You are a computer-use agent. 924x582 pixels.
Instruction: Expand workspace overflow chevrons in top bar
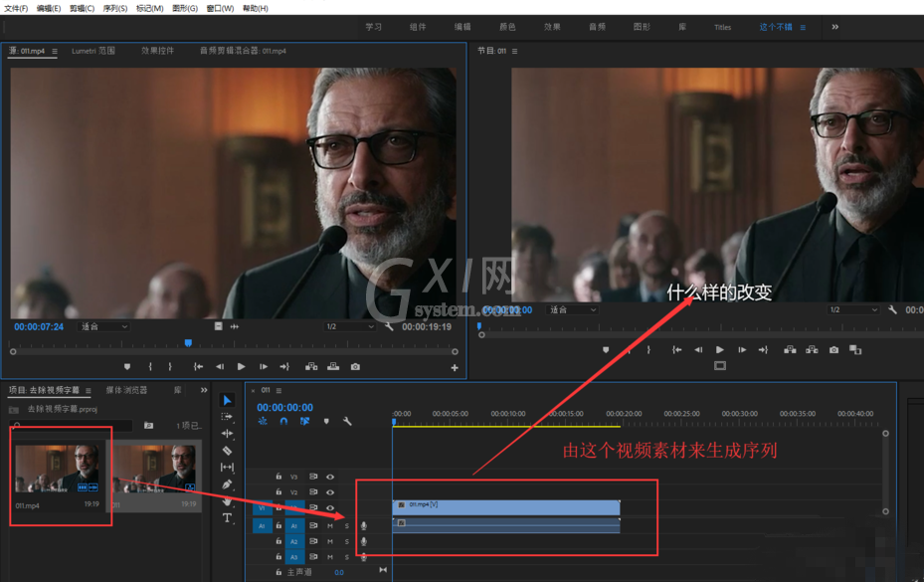click(835, 27)
